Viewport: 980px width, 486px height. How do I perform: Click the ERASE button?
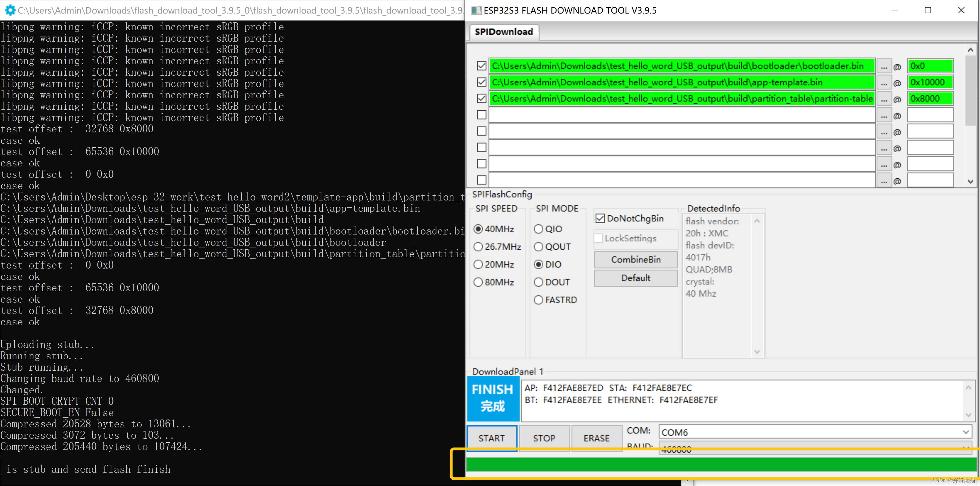[x=597, y=438]
